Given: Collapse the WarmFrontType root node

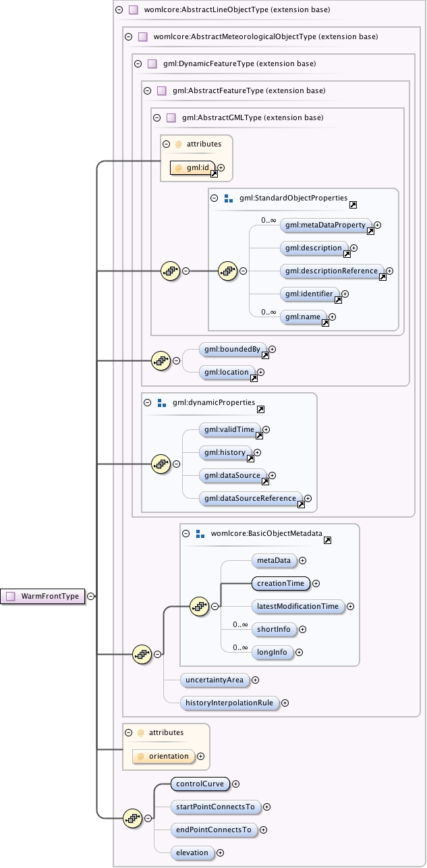Looking at the screenshot, I should point(90,596).
